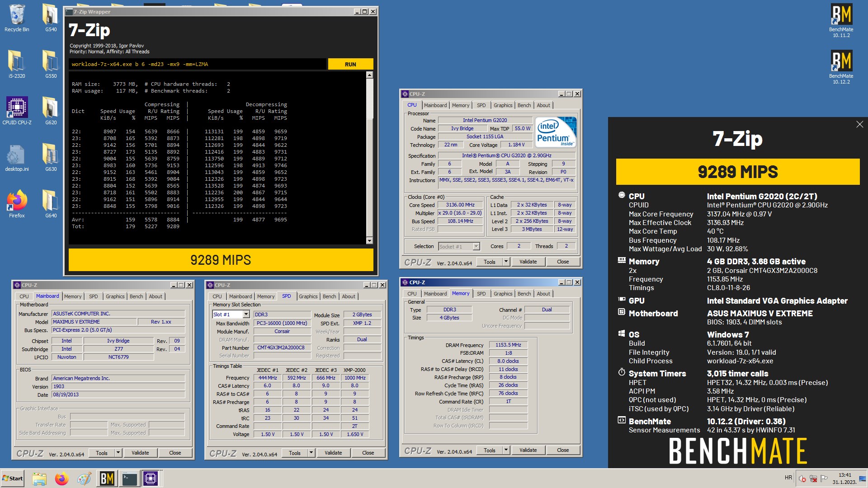The width and height of the screenshot is (868, 488).
Task: Switch to Mainboard tab in CPU window
Action: [x=435, y=105]
